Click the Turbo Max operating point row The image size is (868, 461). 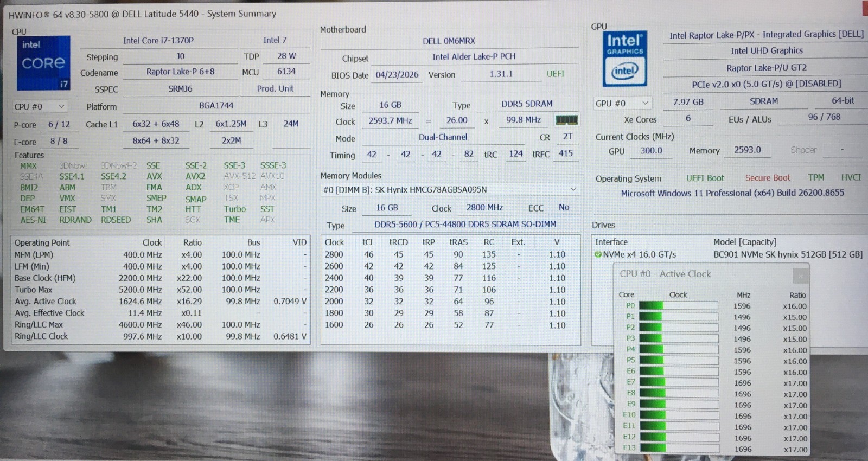click(161, 290)
